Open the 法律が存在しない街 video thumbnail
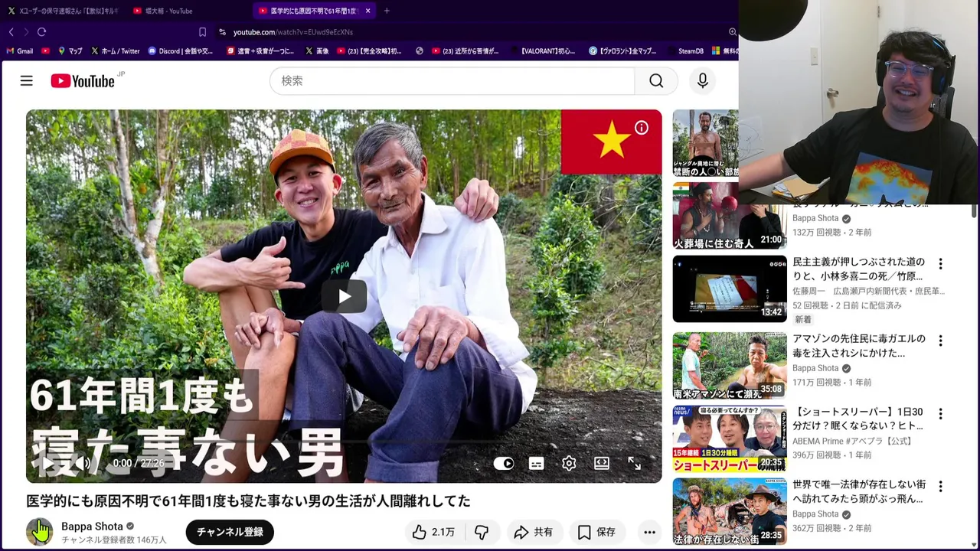Viewport: 980px width, 551px height. tap(729, 512)
